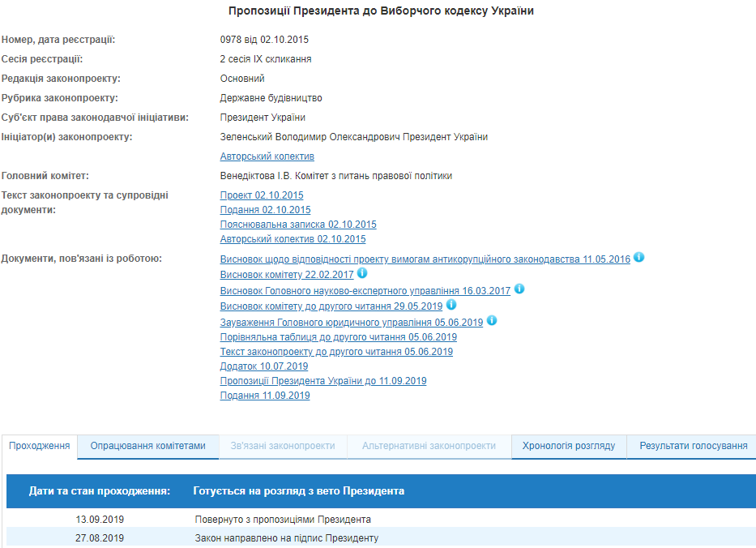This screenshot has width=756, height=548.
Task: Open the Додаток 10.07.2019 attachment
Action: (x=261, y=366)
